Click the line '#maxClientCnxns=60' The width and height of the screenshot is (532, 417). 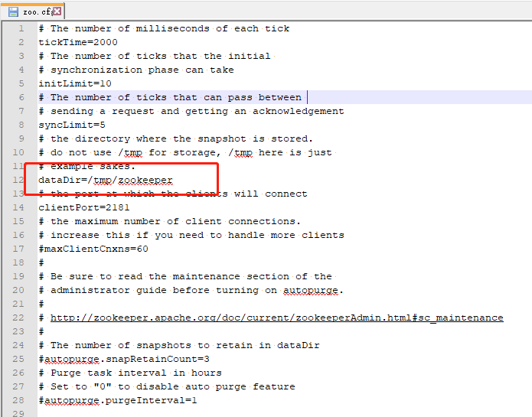pyautogui.click(x=93, y=249)
